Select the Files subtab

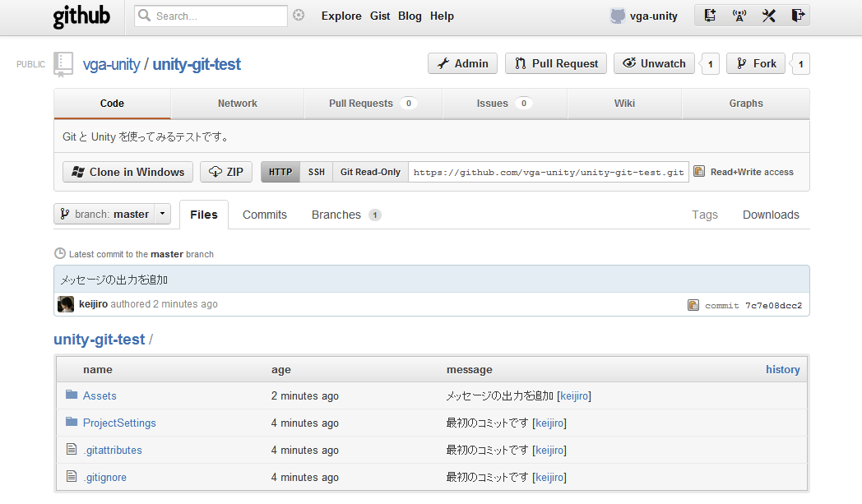[204, 215]
